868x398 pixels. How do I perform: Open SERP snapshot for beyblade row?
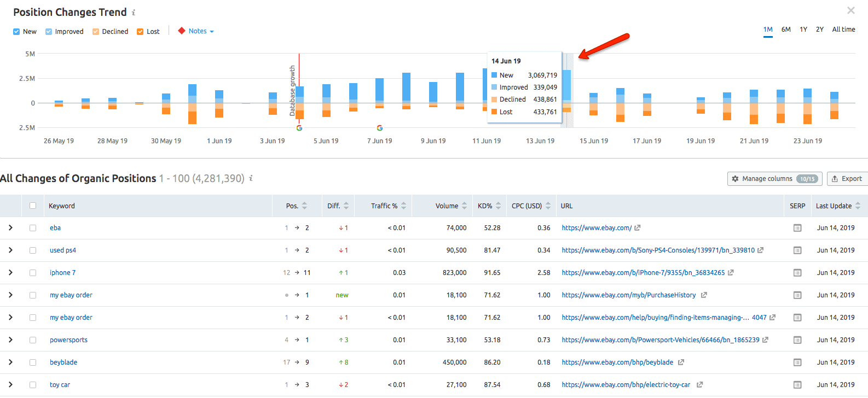797,362
